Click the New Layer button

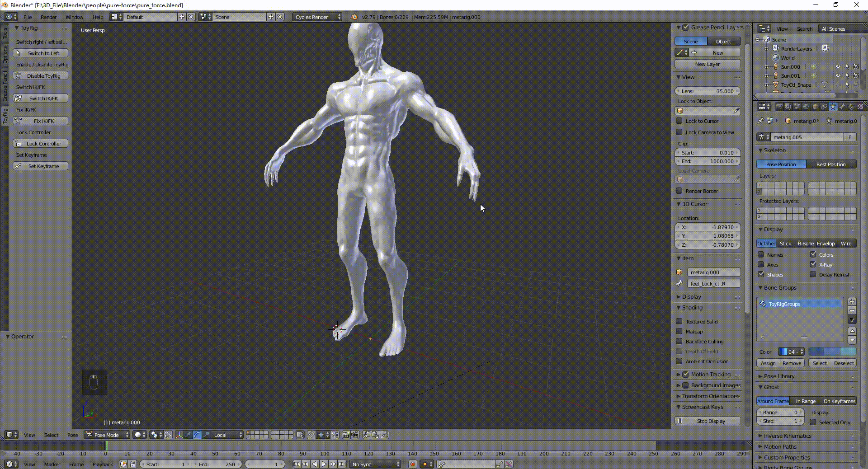(x=708, y=64)
